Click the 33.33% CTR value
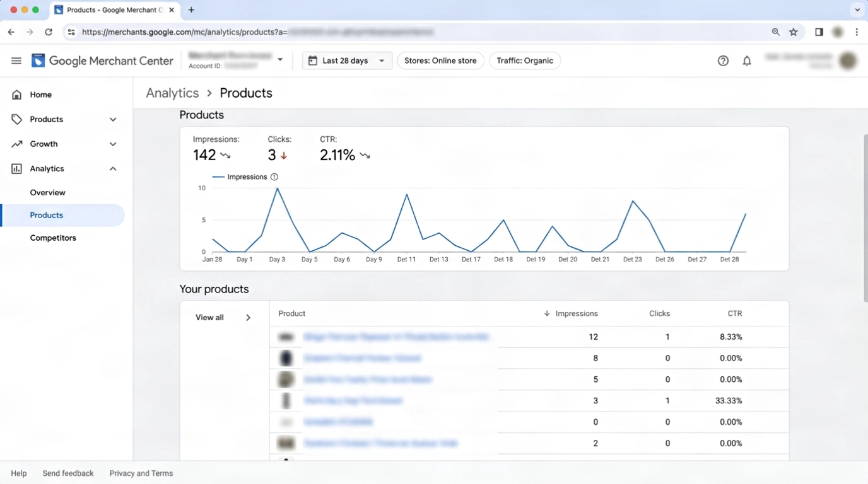 (x=729, y=401)
